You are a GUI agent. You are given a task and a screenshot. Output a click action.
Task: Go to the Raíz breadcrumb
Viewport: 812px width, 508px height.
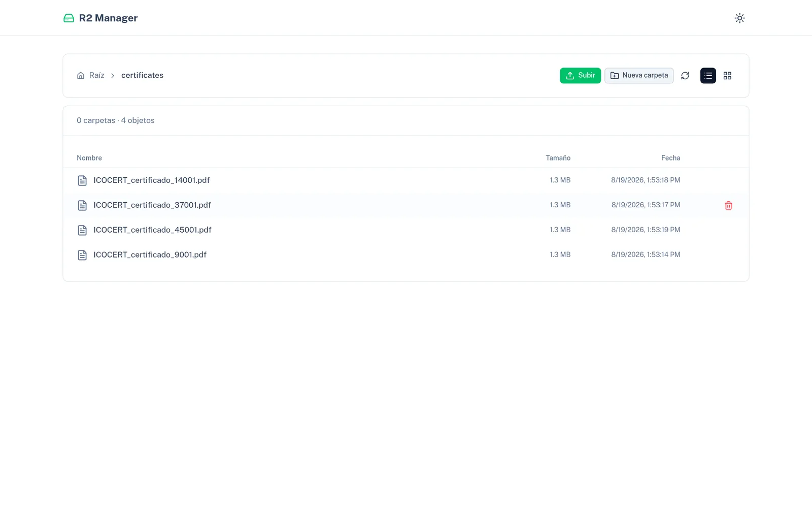click(x=96, y=75)
